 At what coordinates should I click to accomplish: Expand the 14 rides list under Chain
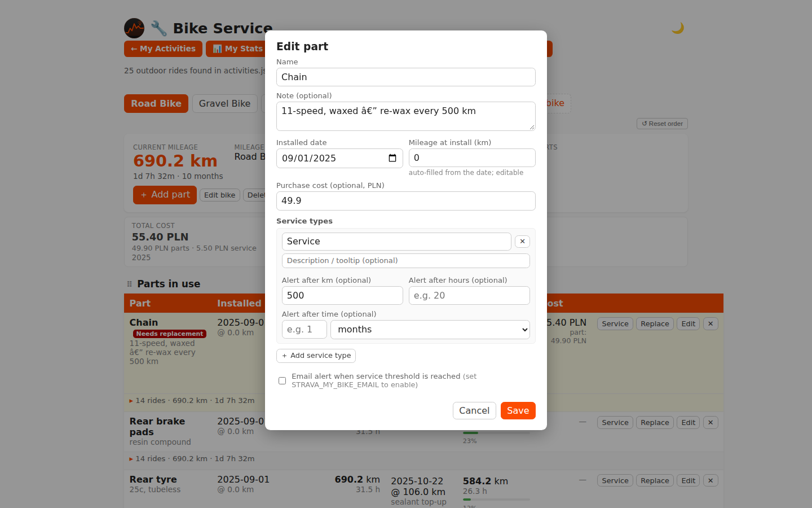coord(192,401)
